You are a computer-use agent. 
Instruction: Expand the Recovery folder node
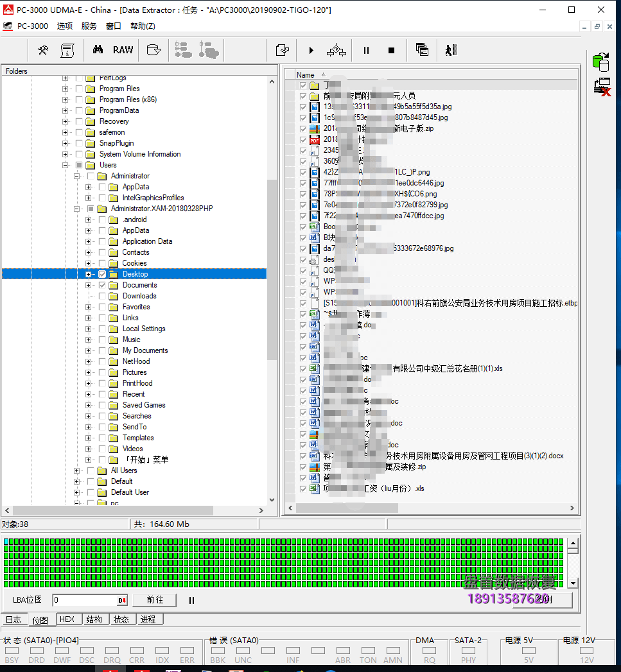click(66, 121)
